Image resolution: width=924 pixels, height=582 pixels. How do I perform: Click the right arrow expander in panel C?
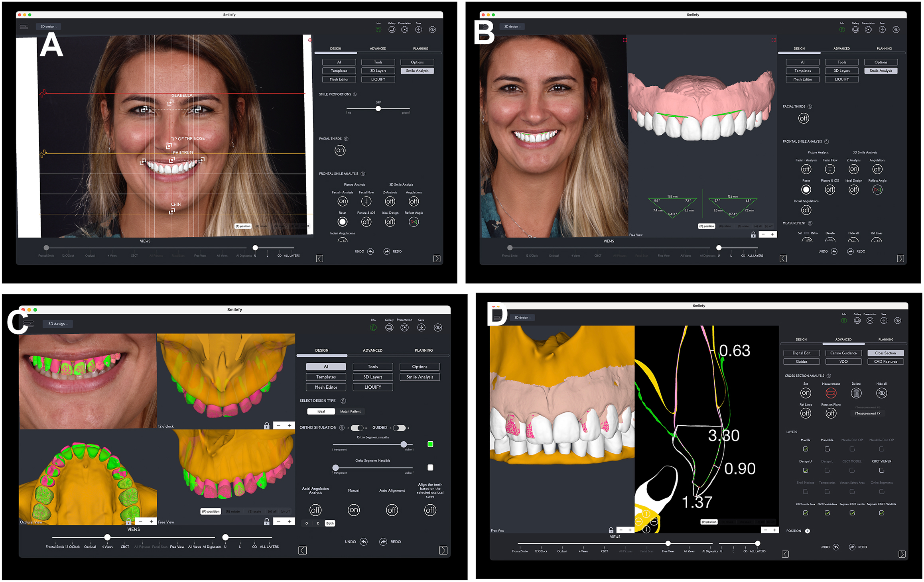pyautogui.click(x=443, y=550)
